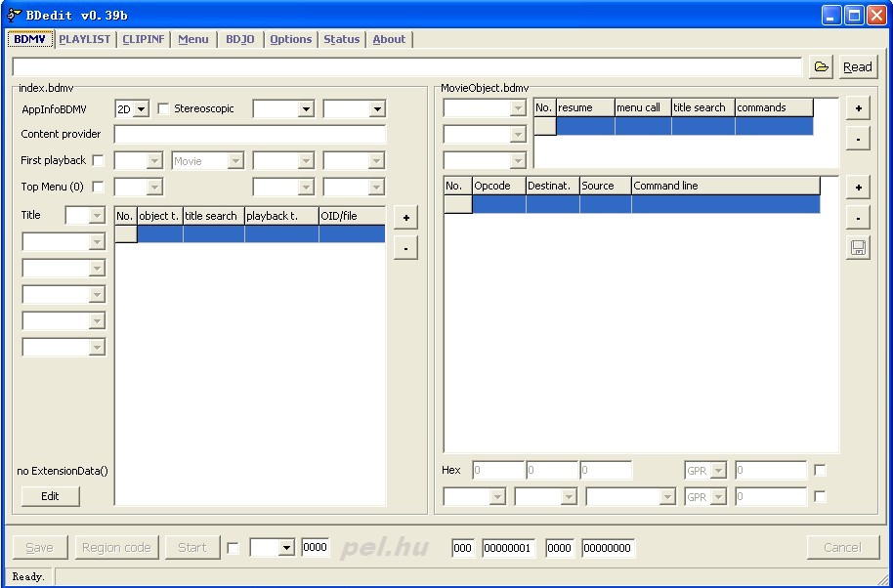Remove a movie object with the top minus button

pos(858,139)
